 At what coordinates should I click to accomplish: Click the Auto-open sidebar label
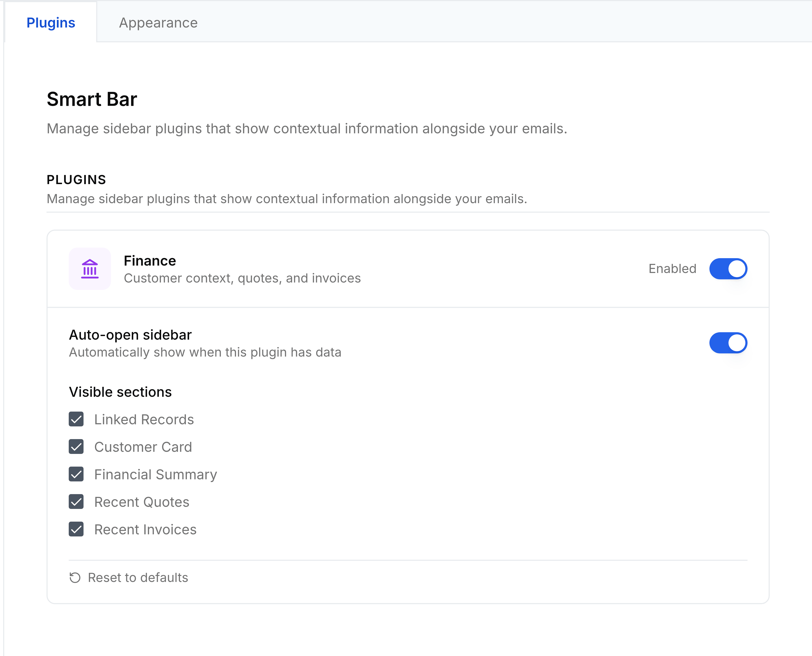tap(130, 335)
